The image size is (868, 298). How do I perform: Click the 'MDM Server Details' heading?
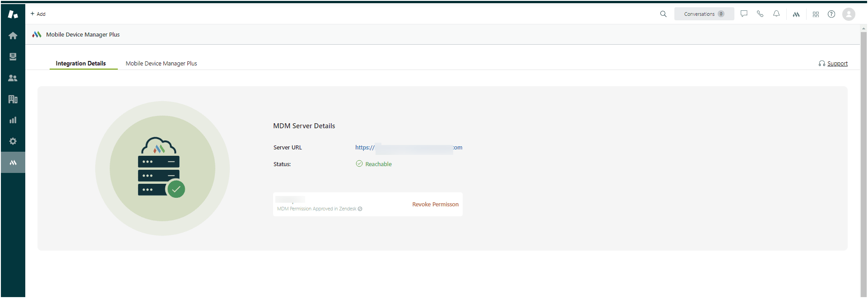(x=304, y=126)
